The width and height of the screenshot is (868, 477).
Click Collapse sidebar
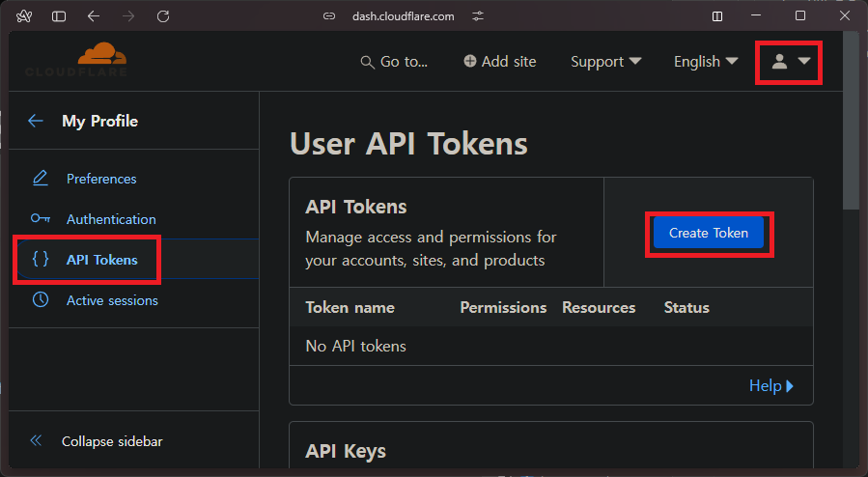coord(112,441)
